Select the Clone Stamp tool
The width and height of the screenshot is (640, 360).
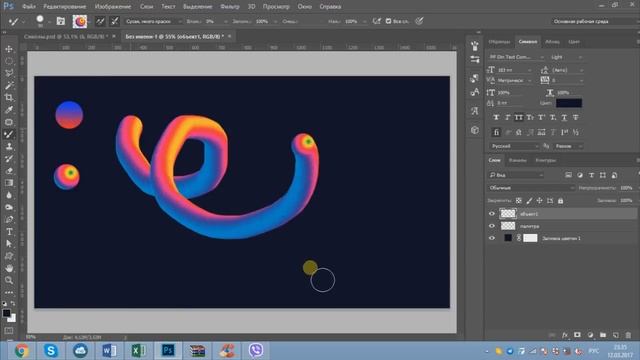(x=9, y=147)
